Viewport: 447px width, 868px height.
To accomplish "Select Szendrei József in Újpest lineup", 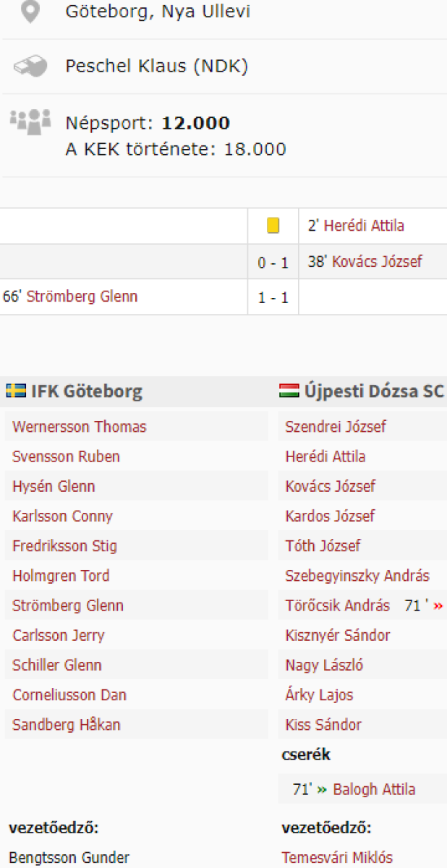I will [336, 427].
